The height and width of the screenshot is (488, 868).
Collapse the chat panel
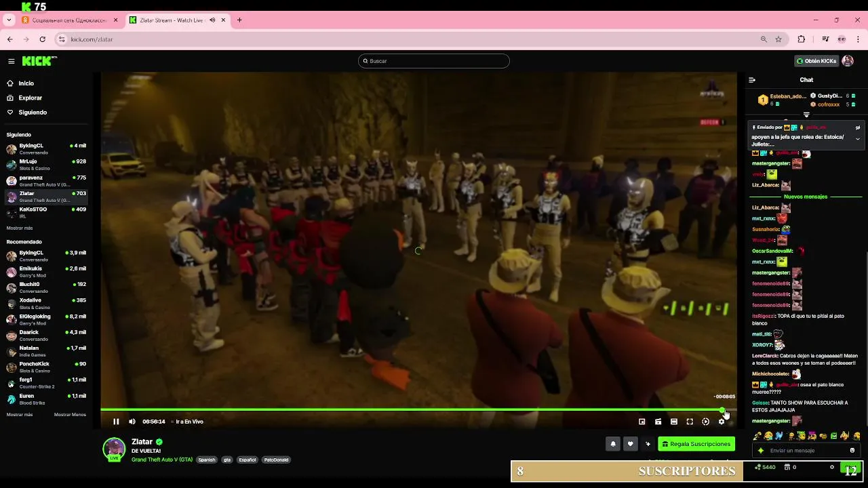(x=752, y=80)
